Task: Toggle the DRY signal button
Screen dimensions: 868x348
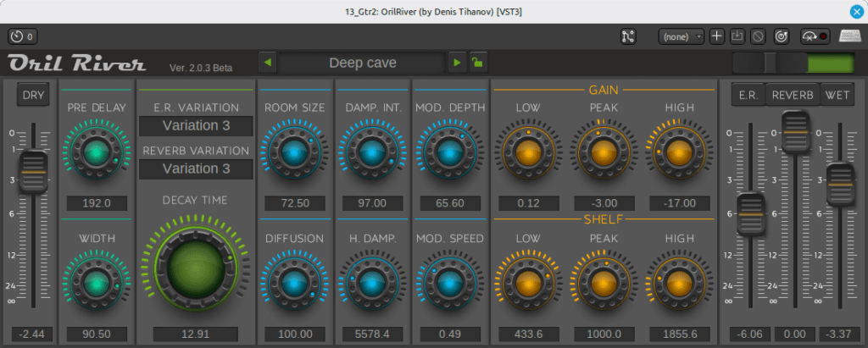Action: 34,95
